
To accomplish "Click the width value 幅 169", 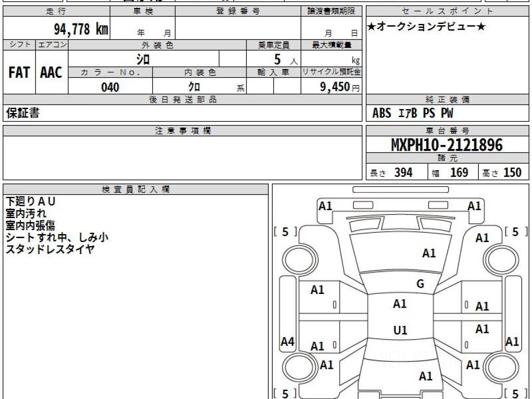I will [450, 172].
